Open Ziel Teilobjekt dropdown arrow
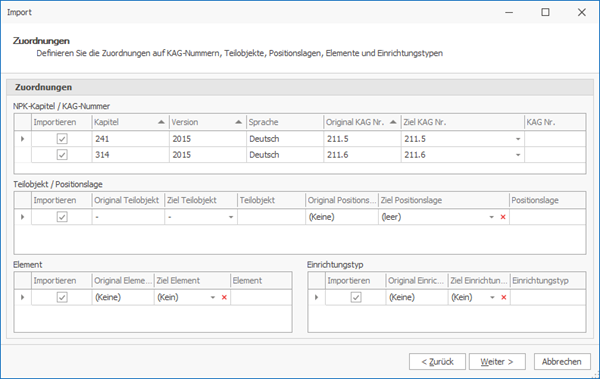The height and width of the screenshot is (379, 600). pos(231,217)
